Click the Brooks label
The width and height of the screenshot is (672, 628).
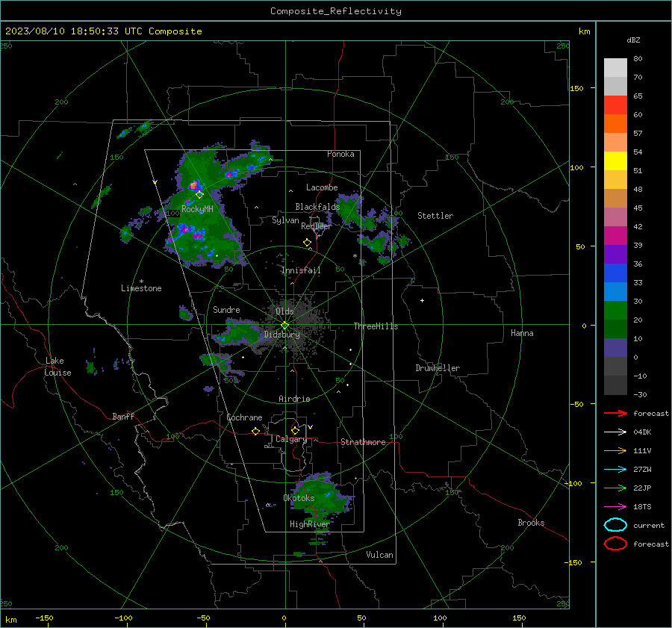(531, 522)
